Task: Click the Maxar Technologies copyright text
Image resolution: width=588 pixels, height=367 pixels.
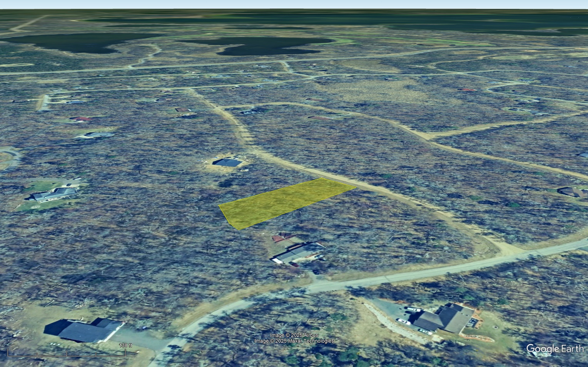Action: (x=295, y=341)
